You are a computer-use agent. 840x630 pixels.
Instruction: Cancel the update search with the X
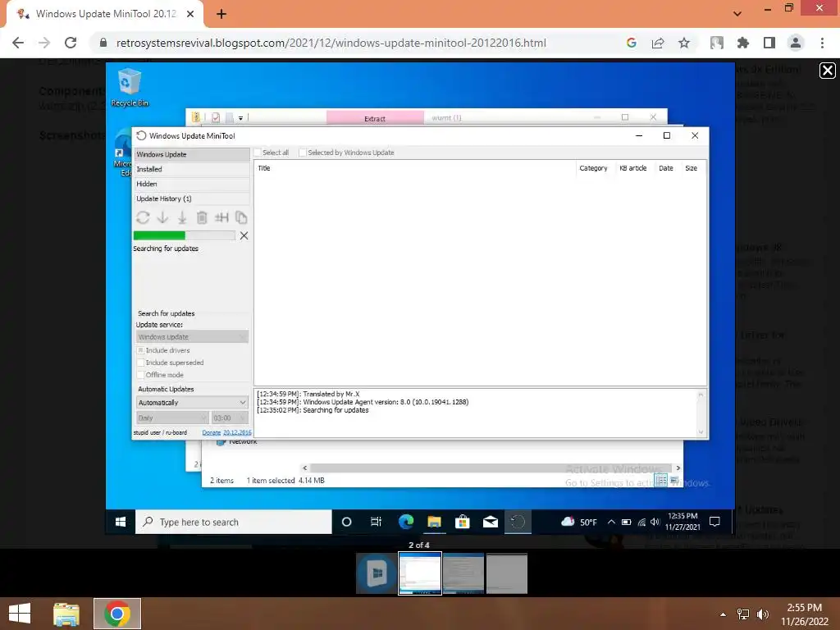(x=244, y=235)
